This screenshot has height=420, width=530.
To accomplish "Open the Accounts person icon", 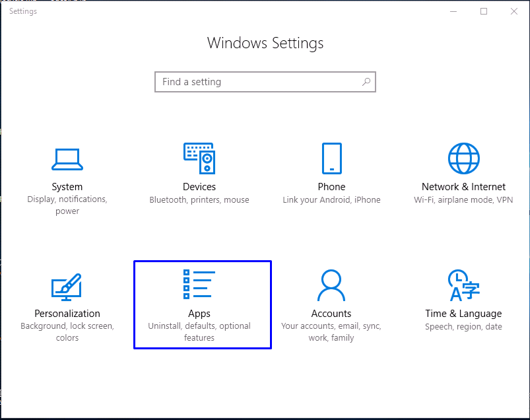I will pos(331,285).
